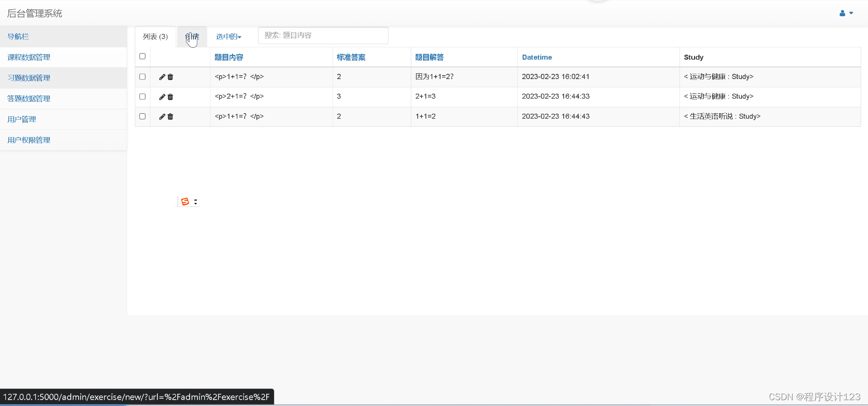This screenshot has width=868, height=406.
Task: Sort by Datetime column header
Action: point(537,58)
